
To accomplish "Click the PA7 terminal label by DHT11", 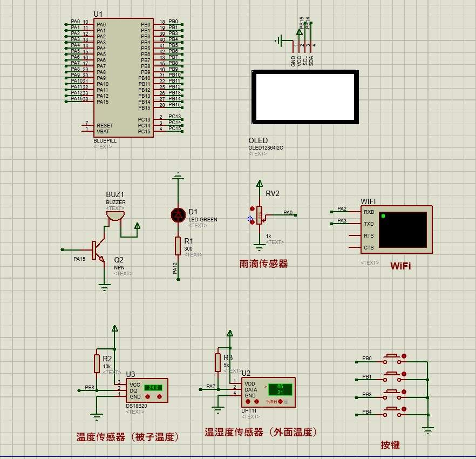I will pos(210,387).
